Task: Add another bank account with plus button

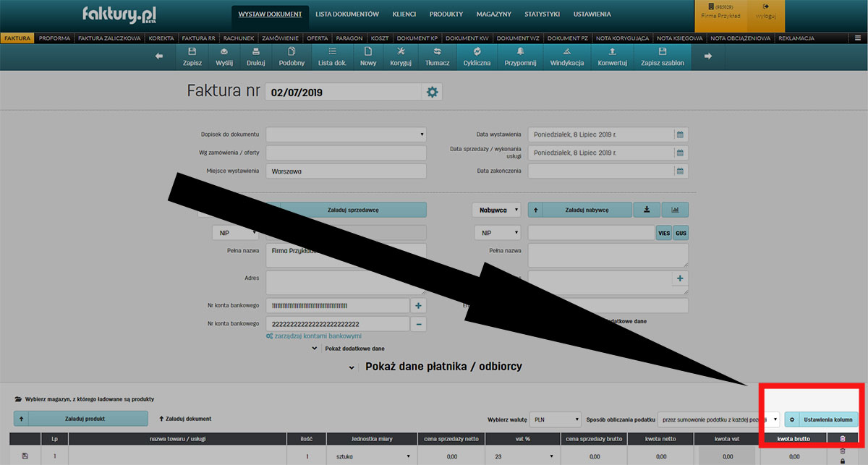Action: click(419, 305)
